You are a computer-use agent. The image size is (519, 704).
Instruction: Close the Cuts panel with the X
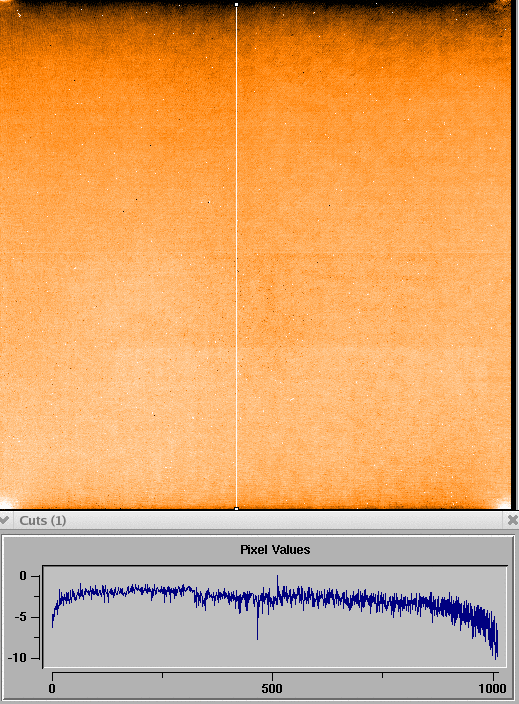pyautogui.click(x=512, y=520)
